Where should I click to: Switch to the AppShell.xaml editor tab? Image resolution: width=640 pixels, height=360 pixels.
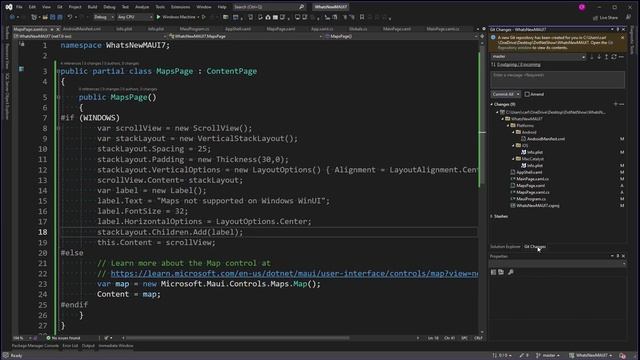[238, 29]
